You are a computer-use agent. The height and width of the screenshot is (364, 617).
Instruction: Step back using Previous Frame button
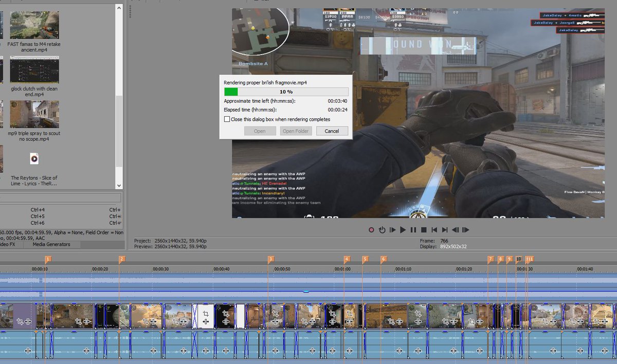pyautogui.click(x=456, y=230)
